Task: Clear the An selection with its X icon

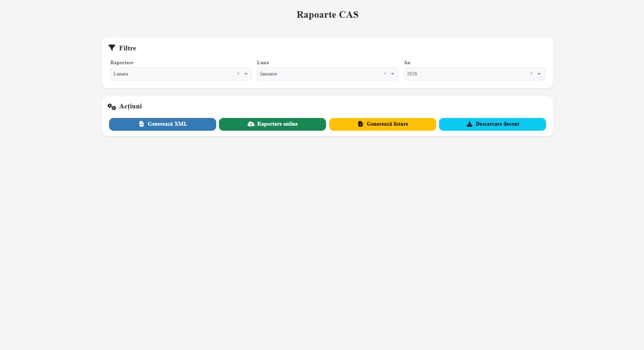Action: pos(532,74)
